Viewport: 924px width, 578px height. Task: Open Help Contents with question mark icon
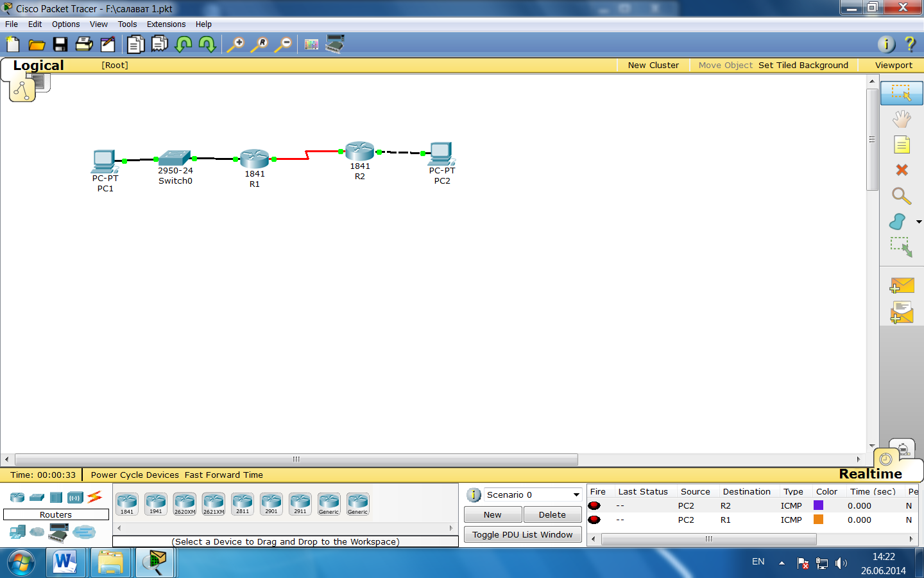tap(910, 44)
